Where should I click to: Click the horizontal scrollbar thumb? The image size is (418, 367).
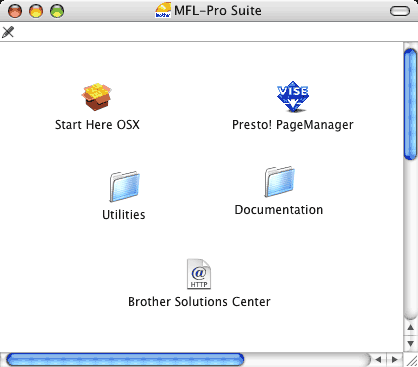pyautogui.click(x=125, y=360)
